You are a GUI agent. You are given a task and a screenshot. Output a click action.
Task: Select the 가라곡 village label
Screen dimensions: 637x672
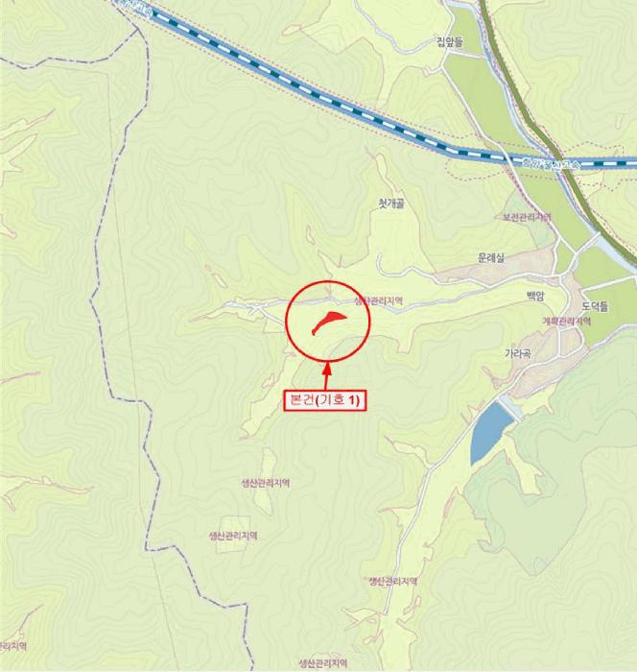(518, 353)
